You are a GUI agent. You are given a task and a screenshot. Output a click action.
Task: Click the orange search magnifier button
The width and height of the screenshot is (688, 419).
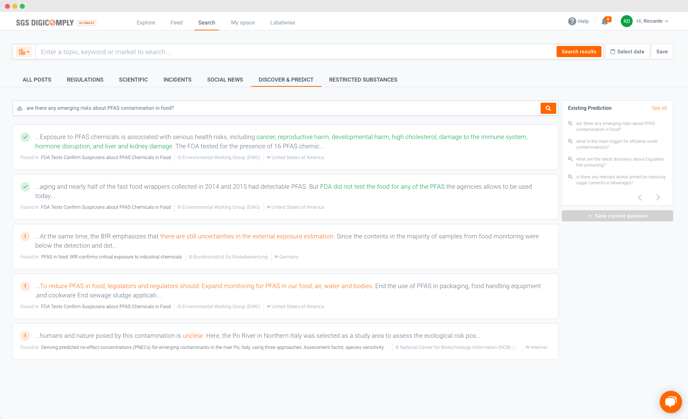coord(548,108)
